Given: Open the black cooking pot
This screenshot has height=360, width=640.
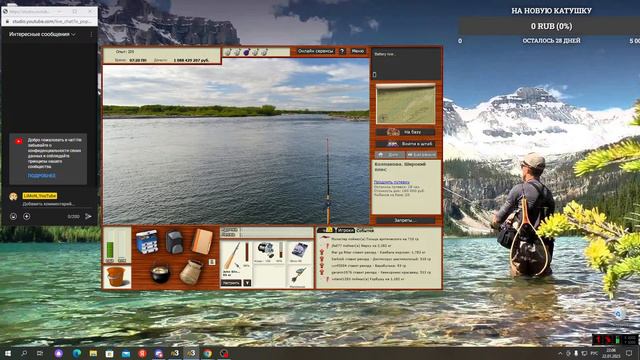Looking at the screenshot, I should (160, 273).
